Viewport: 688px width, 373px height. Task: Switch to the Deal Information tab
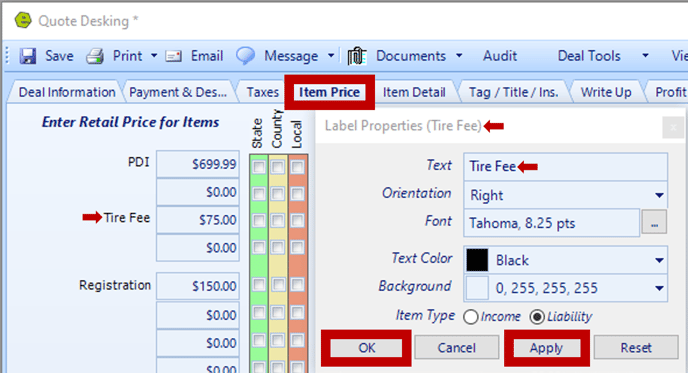point(67,92)
